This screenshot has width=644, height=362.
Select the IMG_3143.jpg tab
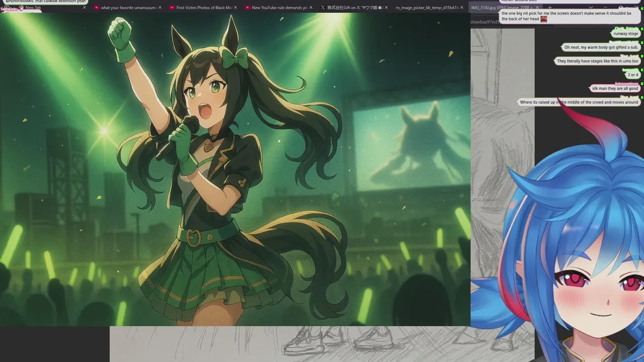pyautogui.click(x=506, y=8)
